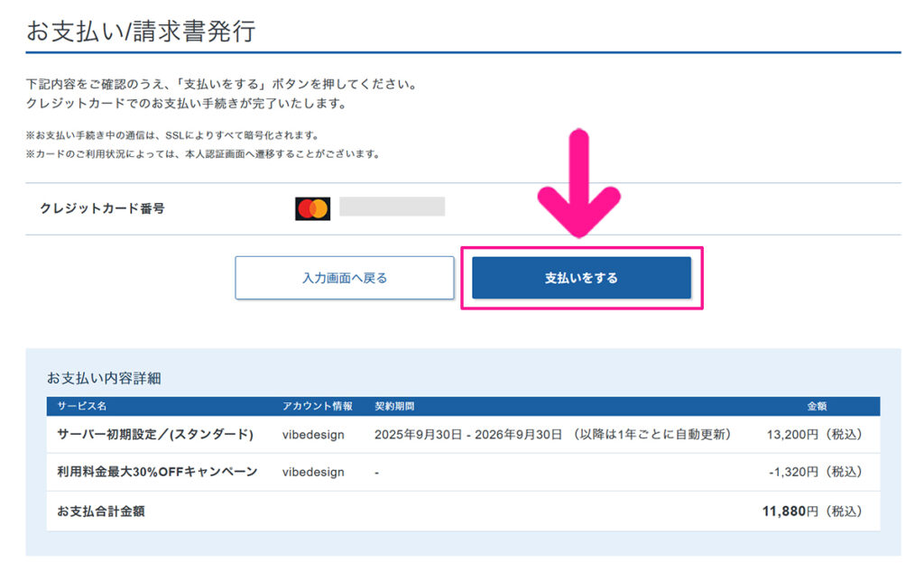Select the masked credit card number field
The image size is (924, 580).
tap(392, 207)
